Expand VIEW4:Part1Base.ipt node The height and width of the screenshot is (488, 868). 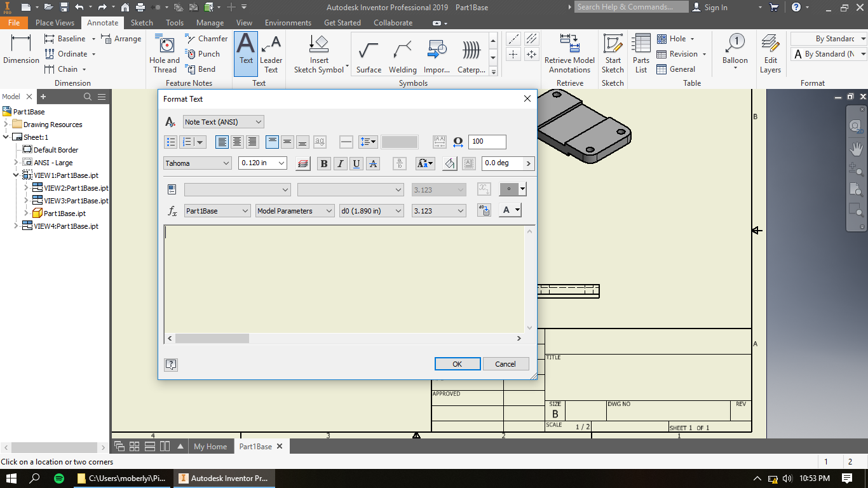[x=17, y=226]
